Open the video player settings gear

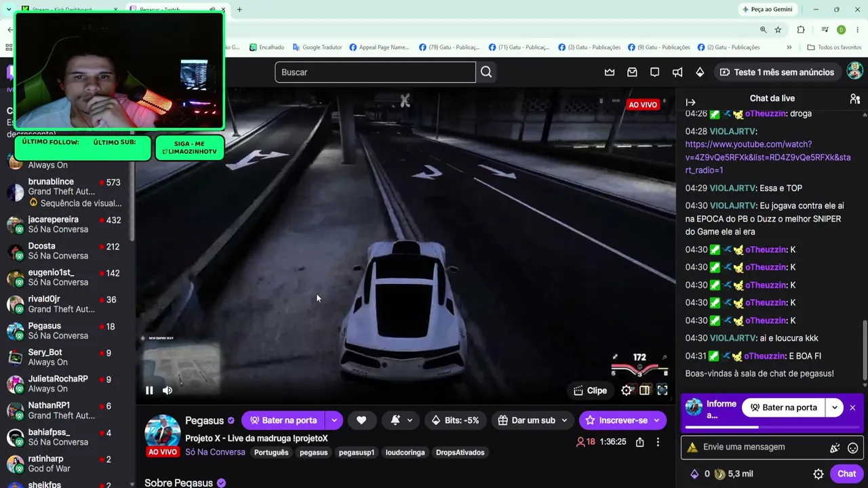(627, 390)
